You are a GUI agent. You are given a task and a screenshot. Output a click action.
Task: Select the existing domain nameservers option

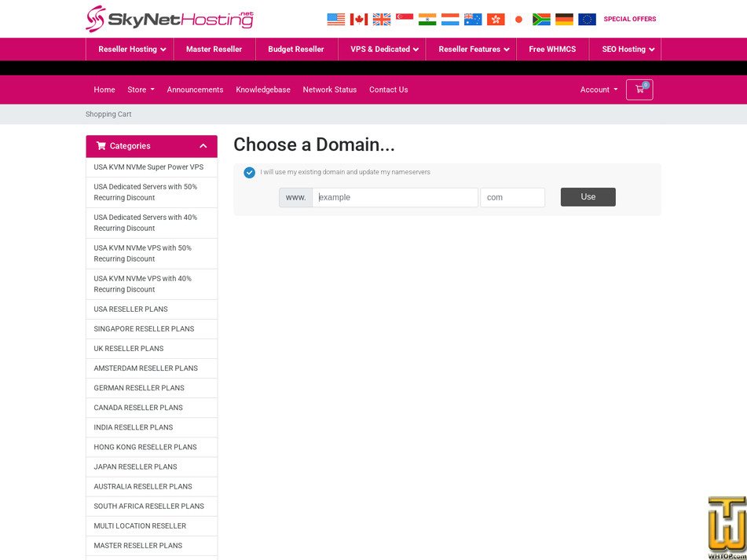point(249,172)
